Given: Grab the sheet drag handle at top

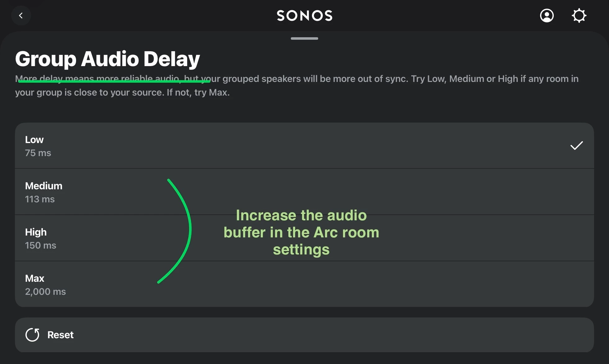Looking at the screenshot, I should 304,38.
